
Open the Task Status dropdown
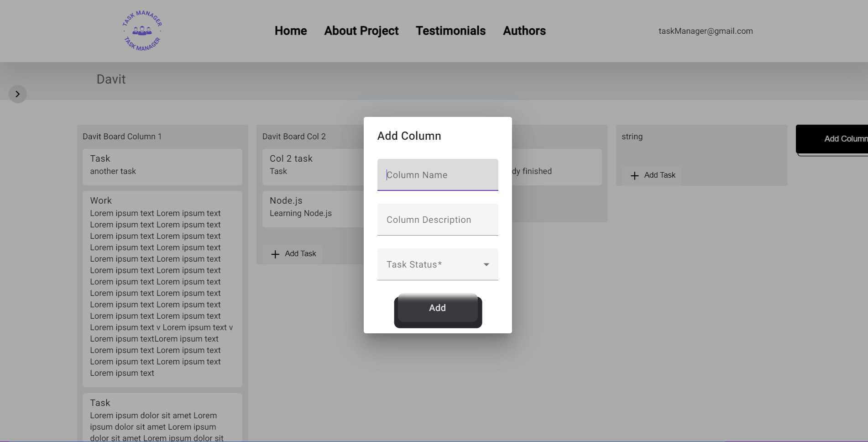(x=437, y=264)
